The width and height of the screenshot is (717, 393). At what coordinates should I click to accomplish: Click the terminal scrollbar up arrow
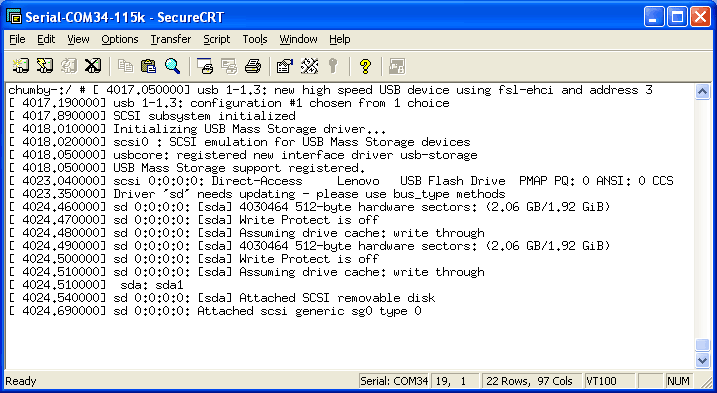click(x=702, y=92)
